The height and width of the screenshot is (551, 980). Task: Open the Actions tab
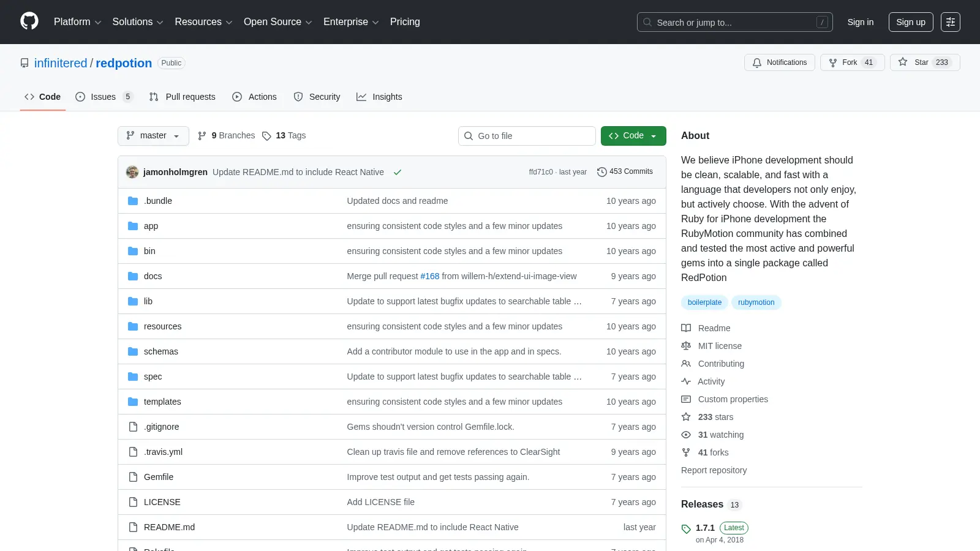(254, 97)
